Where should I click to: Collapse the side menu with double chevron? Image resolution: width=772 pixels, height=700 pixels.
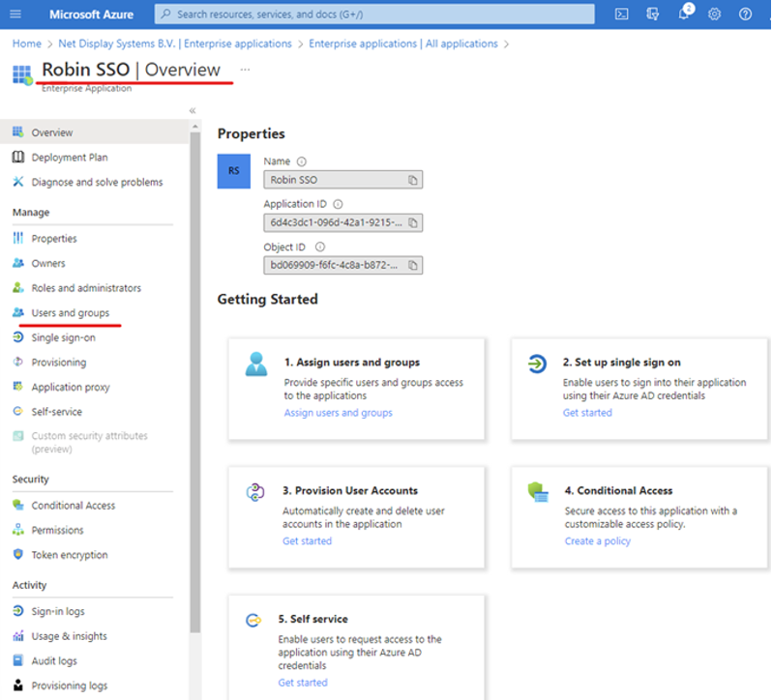point(193,110)
